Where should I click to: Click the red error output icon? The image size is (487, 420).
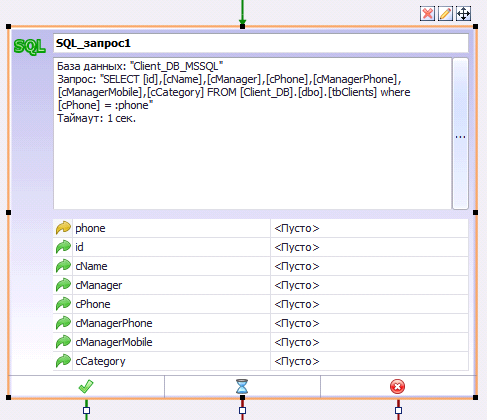[x=398, y=387]
